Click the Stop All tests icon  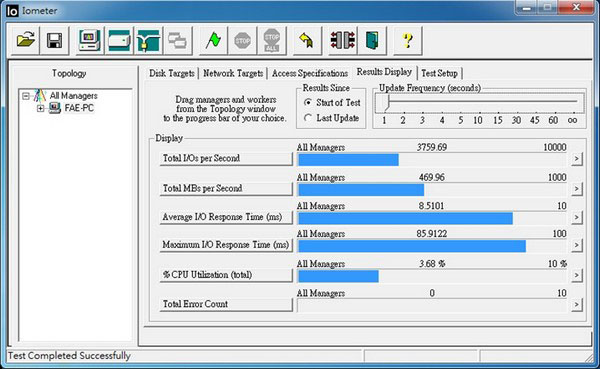coord(272,40)
